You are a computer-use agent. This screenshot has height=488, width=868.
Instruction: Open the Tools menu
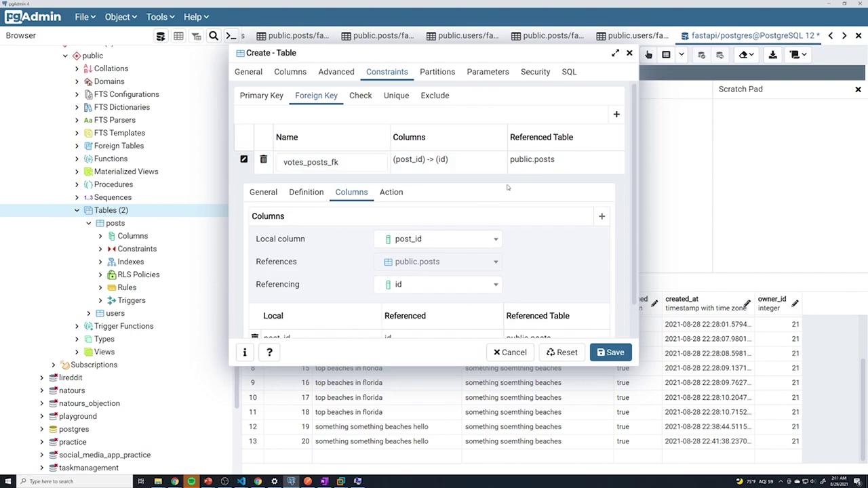[160, 17]
